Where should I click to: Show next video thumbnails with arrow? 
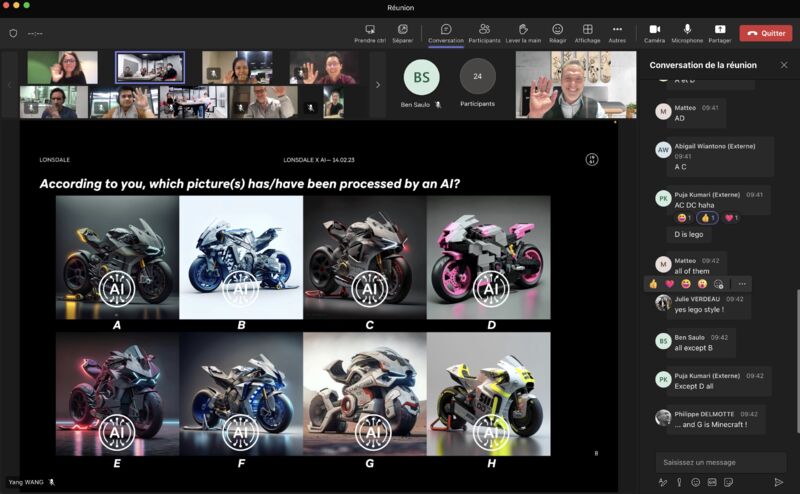pos(378,85)
